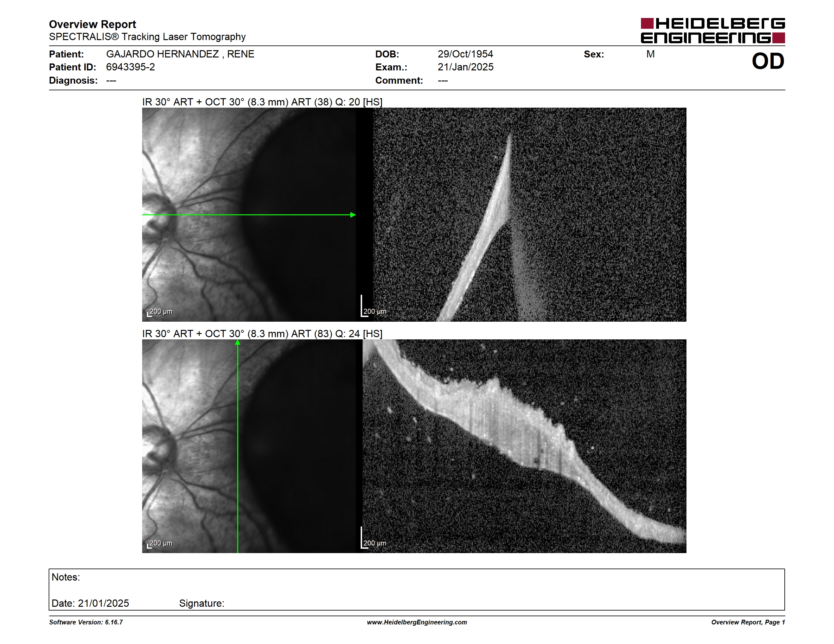
Task: Select 'SPECTRALIS® Tracking Laser Tomography' subtitle
Action: tap(147, 37)
